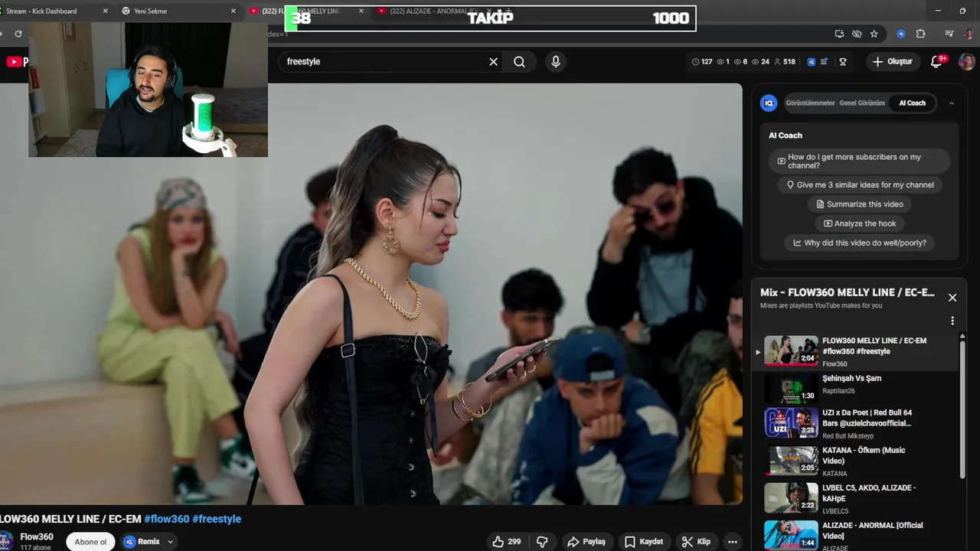
Task: Switch to Stream - Kick Dashboard browser tab
Action: (54, 11)
